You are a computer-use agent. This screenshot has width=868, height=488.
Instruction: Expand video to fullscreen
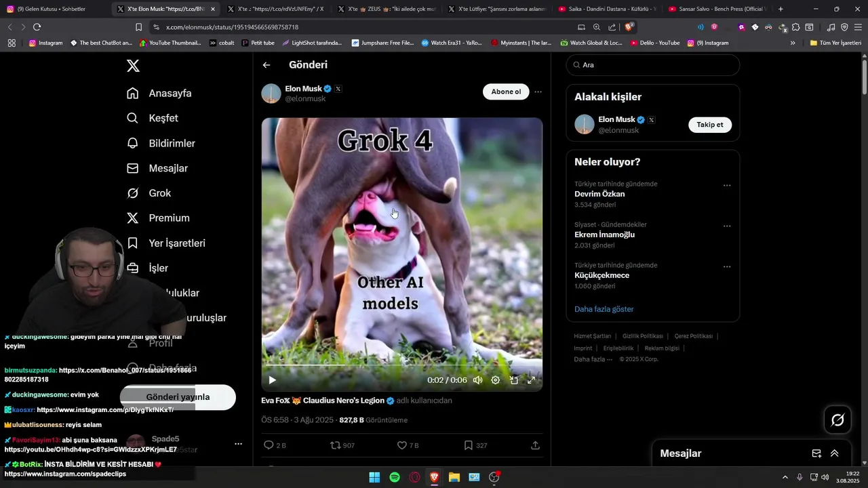tap(532, 380)
